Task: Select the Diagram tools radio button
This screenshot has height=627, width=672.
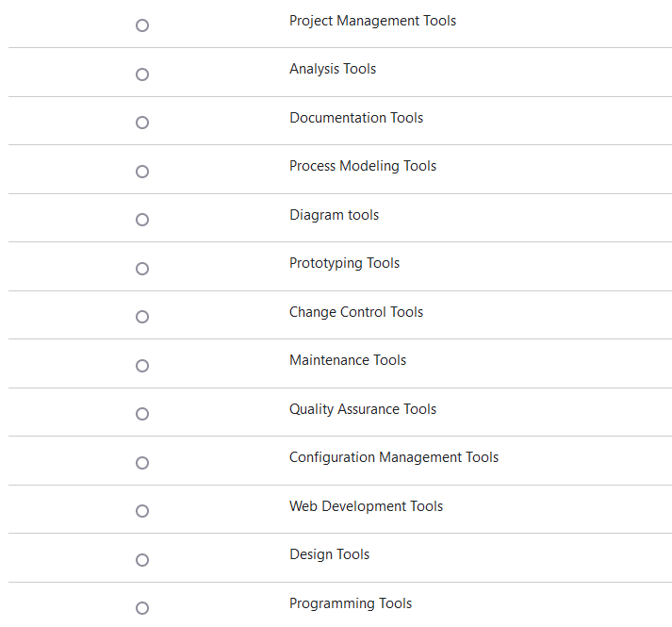Action: 142,220
